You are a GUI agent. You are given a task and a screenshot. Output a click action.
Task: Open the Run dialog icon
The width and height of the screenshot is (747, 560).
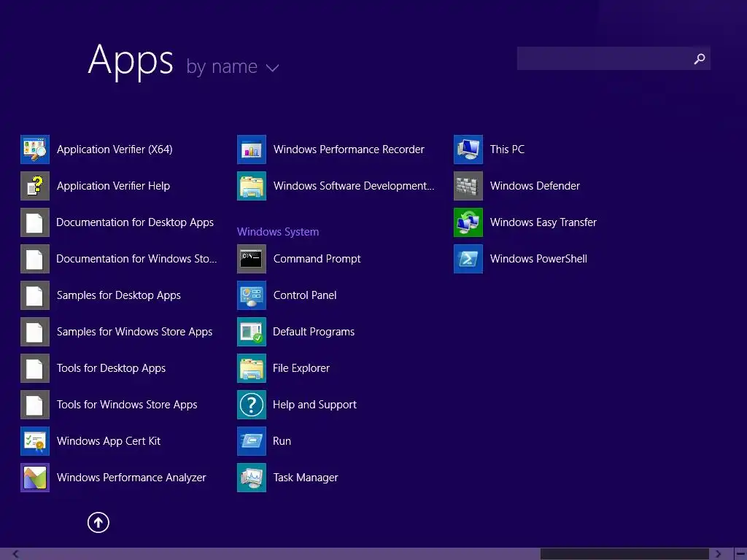point(252,441)
